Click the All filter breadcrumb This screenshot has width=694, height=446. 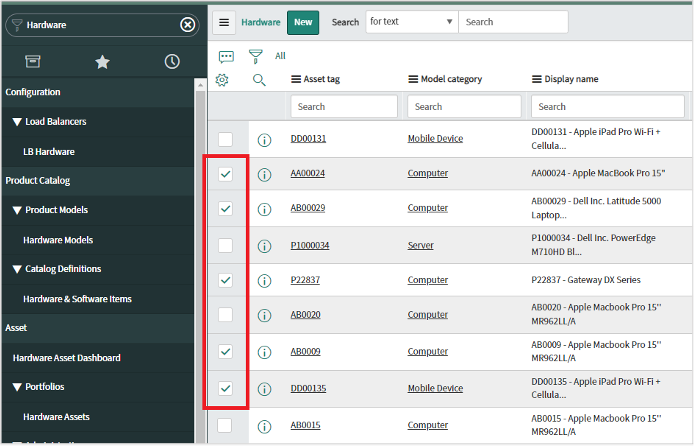280,56
